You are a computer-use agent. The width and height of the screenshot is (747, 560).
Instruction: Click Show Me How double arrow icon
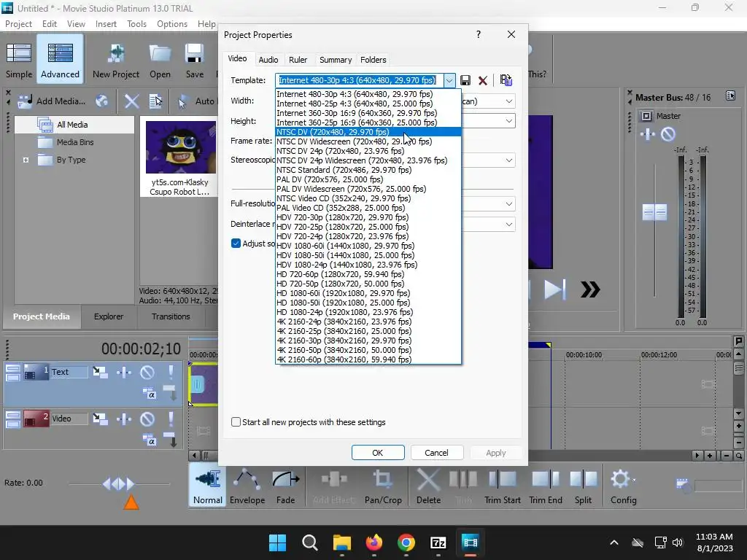590,289
